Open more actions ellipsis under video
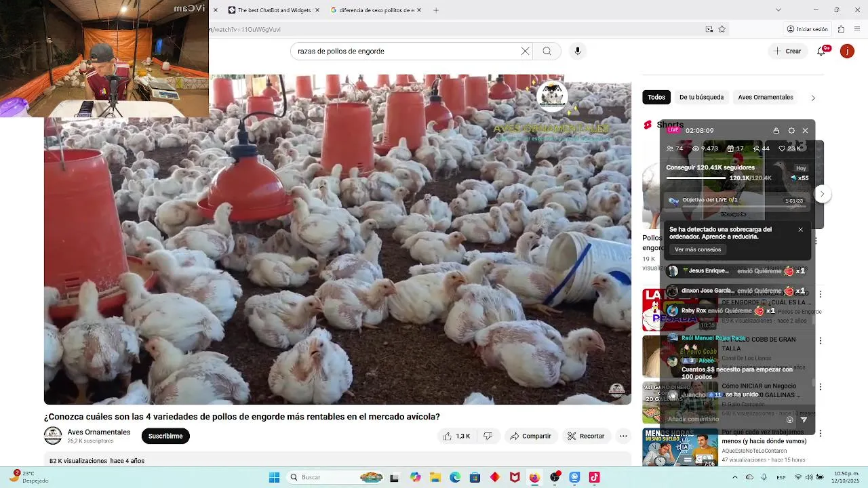Viewport: 868px width, 488px height. pyautogui.click(x=623, y=436)
